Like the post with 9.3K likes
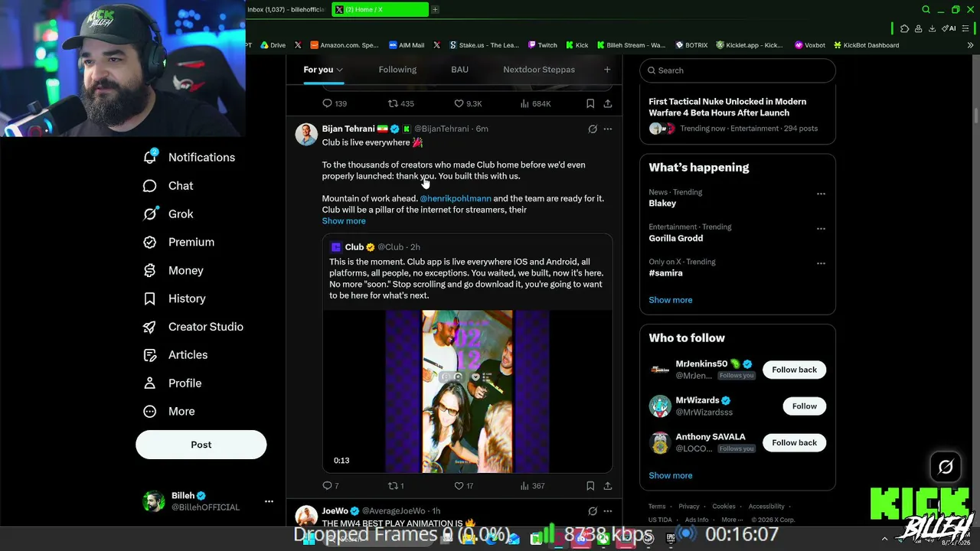 [468, 103]
